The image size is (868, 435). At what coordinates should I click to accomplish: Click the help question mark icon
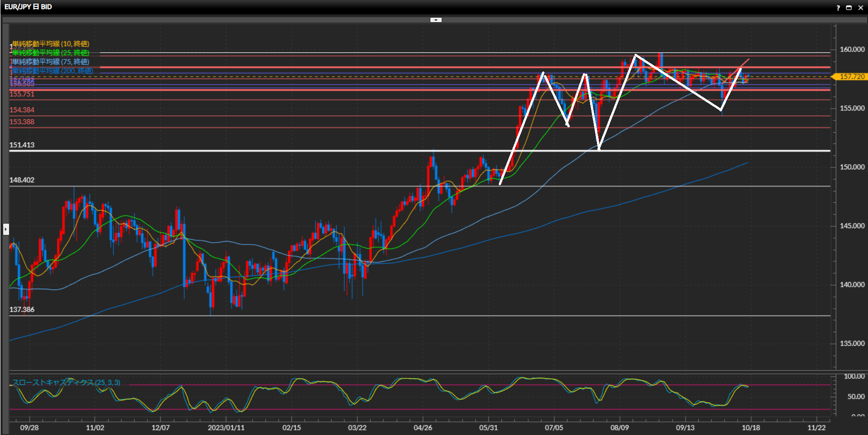pos(838,8)
